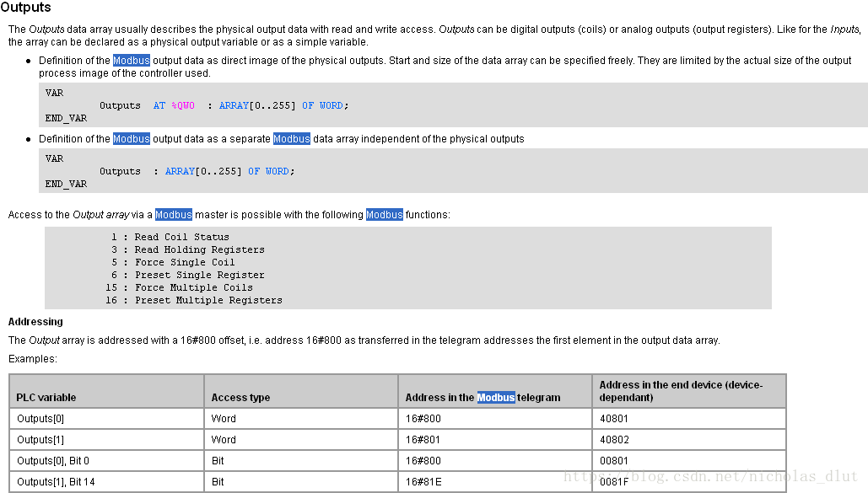Click "AT %QW0" in the first code block
This screenshot has width=868, height=493.
pos(174,106)
